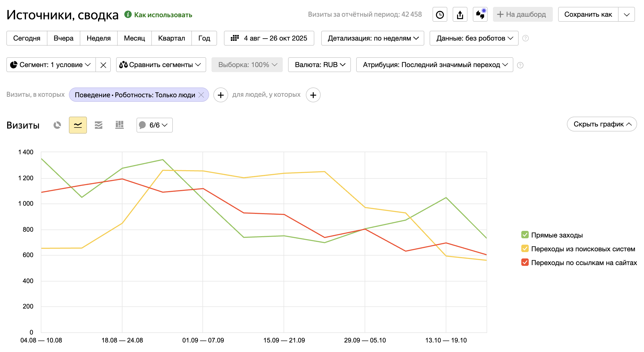Collapse chart with Скрыть график button
This screenshot has height=352, width=644.
602,124
